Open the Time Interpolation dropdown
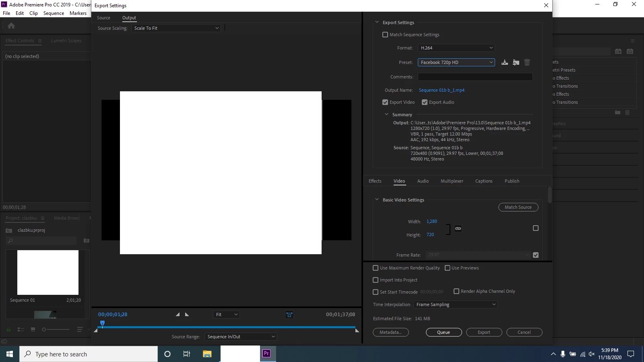644x362 pixels. [x=456, y=304]
